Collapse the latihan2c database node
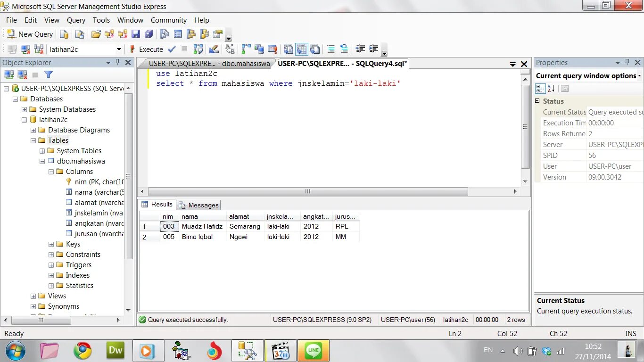Image resolution: width=644 pixels, height=362 pixels. click(24, 120)
